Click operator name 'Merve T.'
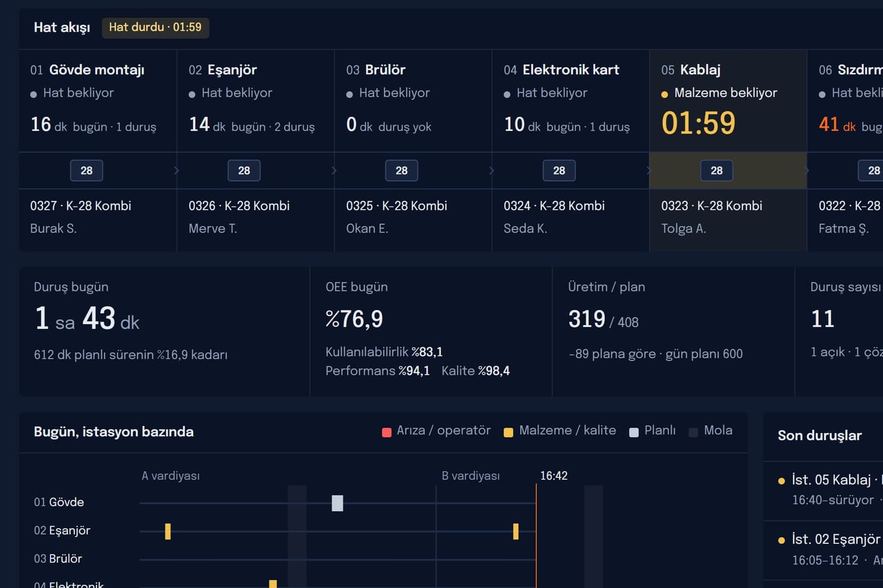883x588 pixels. [x=213, y=228]
